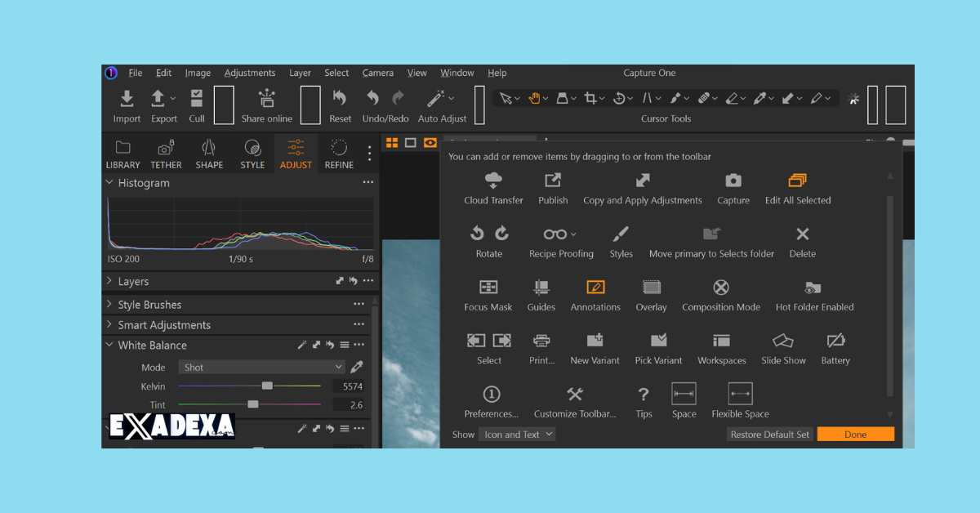Click the Annotations icon
This screenshot has height=513, width=980.
595,288
